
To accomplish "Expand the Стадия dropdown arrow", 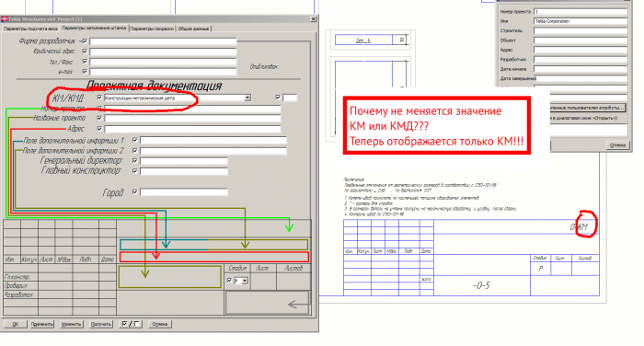I will (245, 281).
